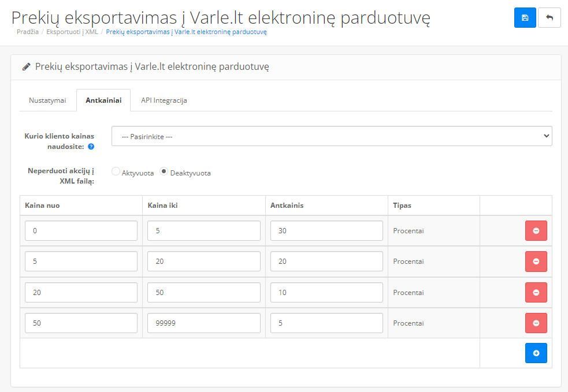Open the API Integracija tab
This screenshot has width=568, height=392.
point(164,100)
